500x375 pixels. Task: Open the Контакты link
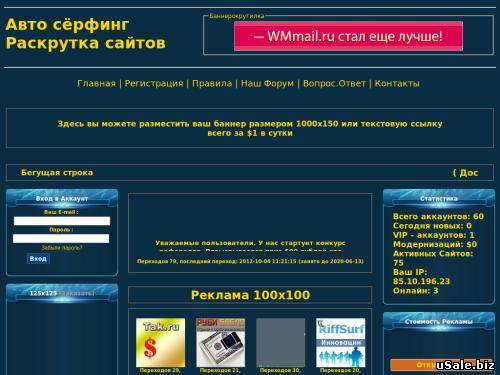point(397,83)
